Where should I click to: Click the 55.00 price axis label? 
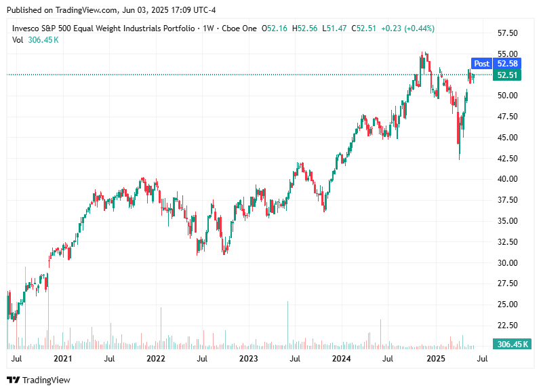tap(507, 54)
